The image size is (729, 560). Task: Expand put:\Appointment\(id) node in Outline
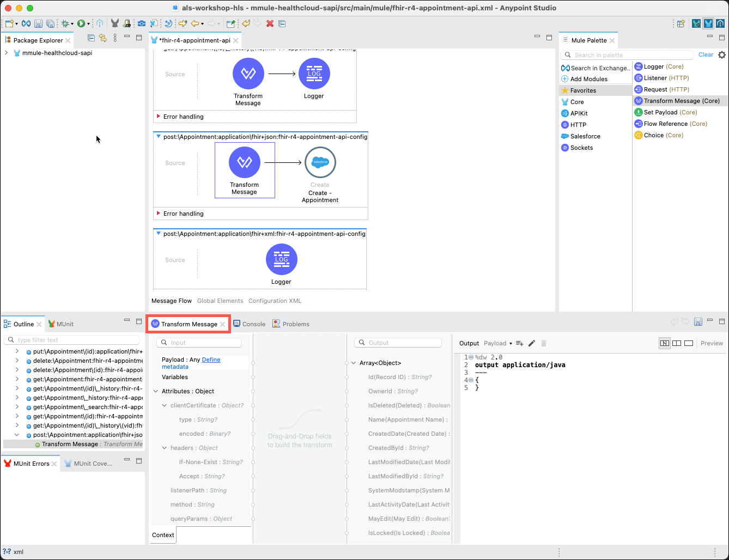tap(17, 351)
